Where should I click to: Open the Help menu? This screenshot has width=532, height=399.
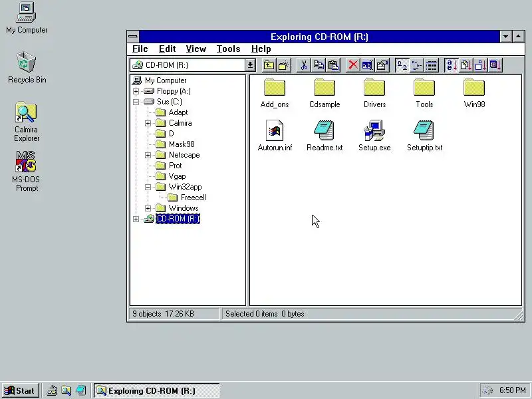(261, 49)
